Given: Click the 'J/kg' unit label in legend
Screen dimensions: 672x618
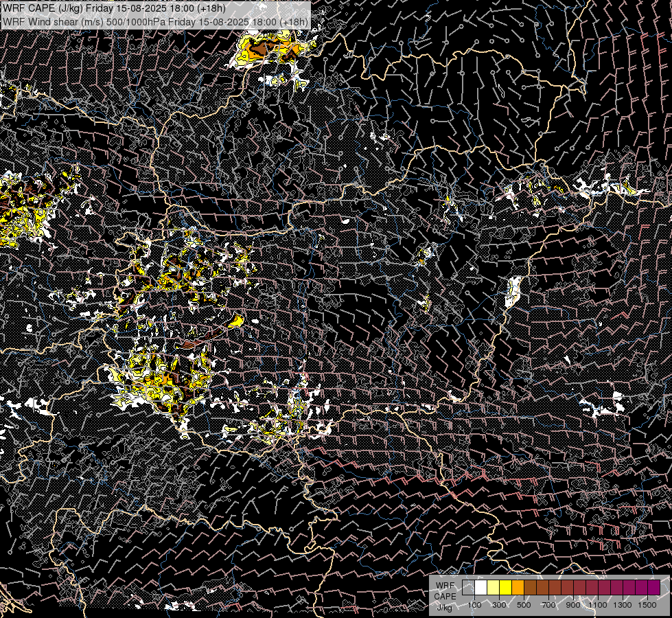Looking at the screenshot, I should pyautogui.click(x=445, y=608).
